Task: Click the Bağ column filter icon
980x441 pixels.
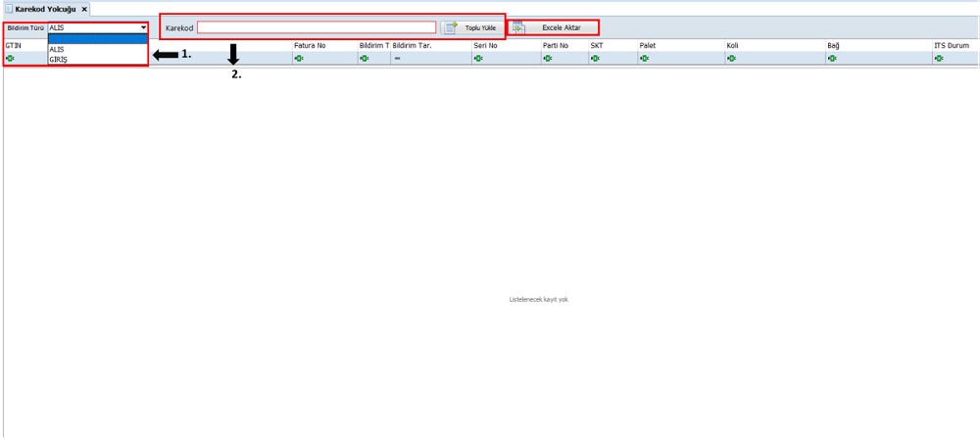Action: 831,58
